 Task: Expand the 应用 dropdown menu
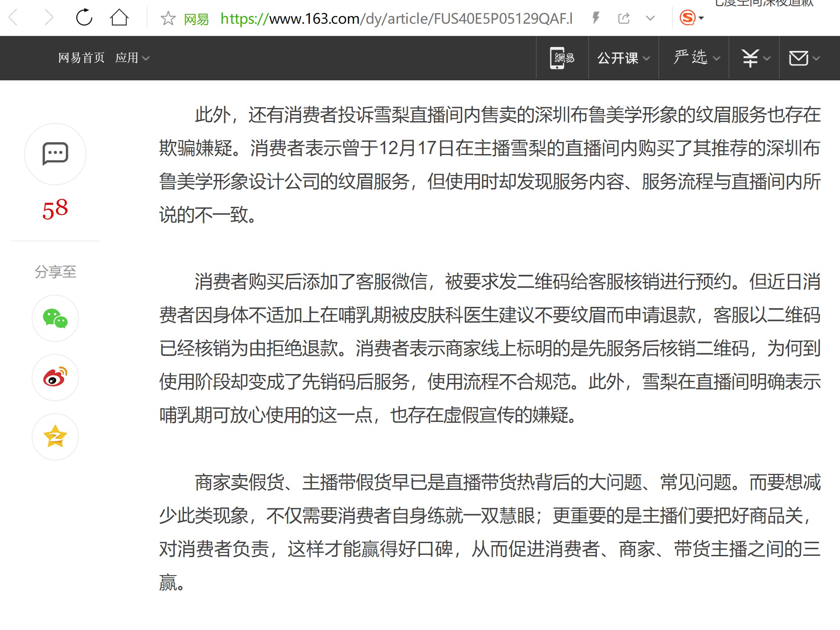click(132, 58)
